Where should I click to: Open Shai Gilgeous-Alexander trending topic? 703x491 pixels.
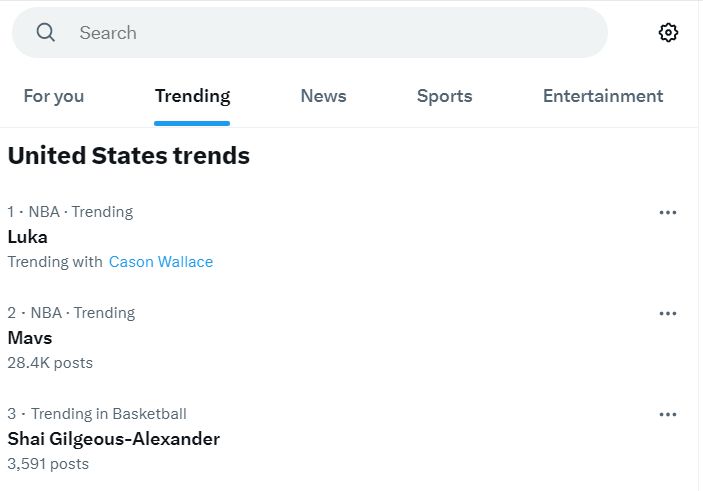tap(113, 439)
